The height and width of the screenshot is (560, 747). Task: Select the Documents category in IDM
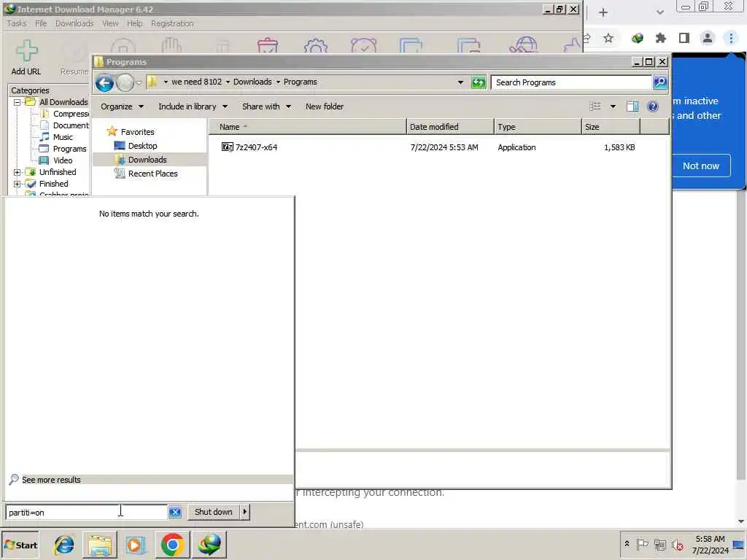tap(70, 125)
